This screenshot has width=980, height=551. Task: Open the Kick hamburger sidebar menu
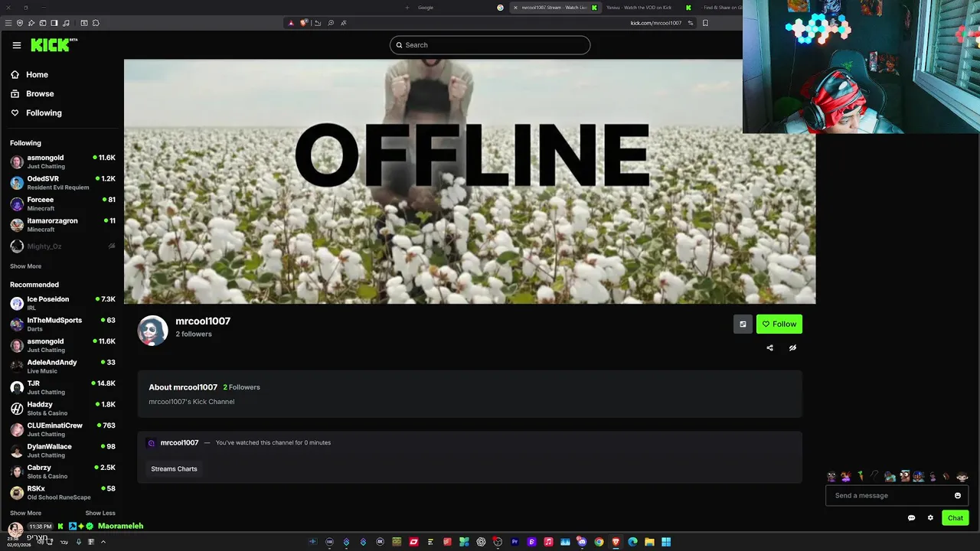16,45
